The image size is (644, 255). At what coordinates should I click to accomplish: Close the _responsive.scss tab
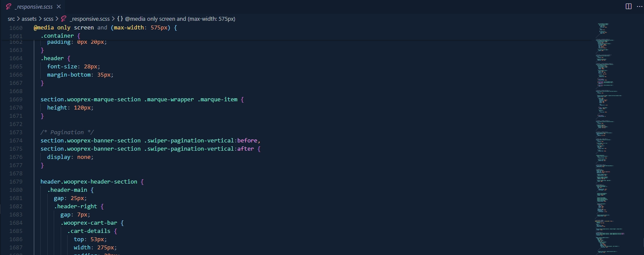coord(59,6)
